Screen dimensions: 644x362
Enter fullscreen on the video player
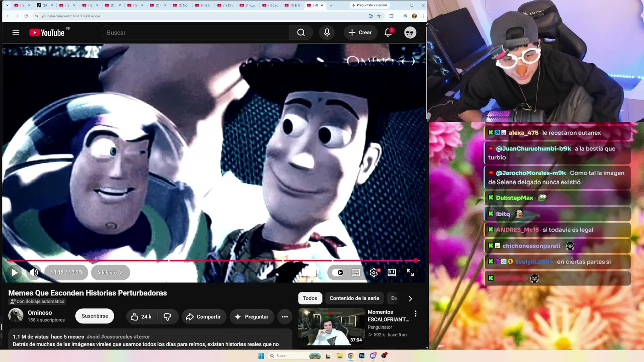click(410, 273)
